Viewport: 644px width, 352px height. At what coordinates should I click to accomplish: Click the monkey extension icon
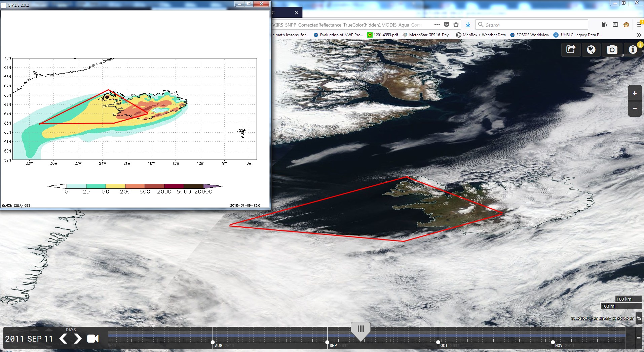click(626, 25)
